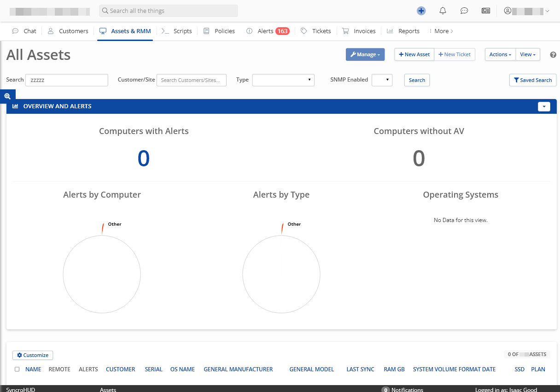
Task: Click the Search field containing zzzzz
Action: pos(67,80)
